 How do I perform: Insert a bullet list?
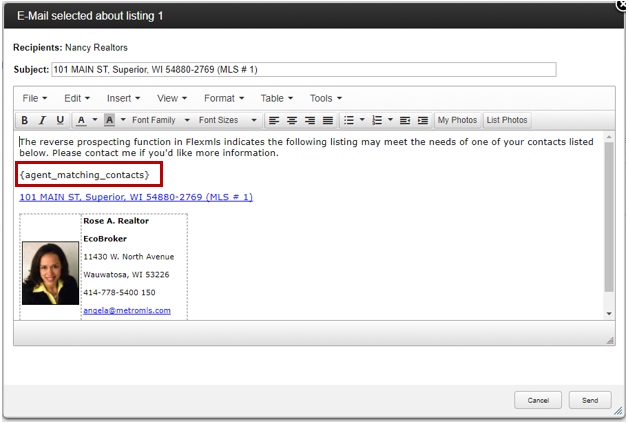coord(349,120)
